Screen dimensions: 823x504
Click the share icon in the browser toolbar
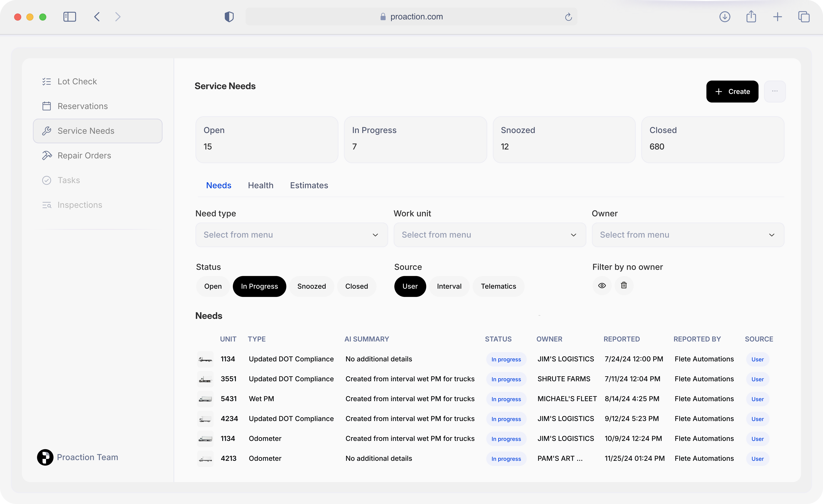tap(751, 17)
